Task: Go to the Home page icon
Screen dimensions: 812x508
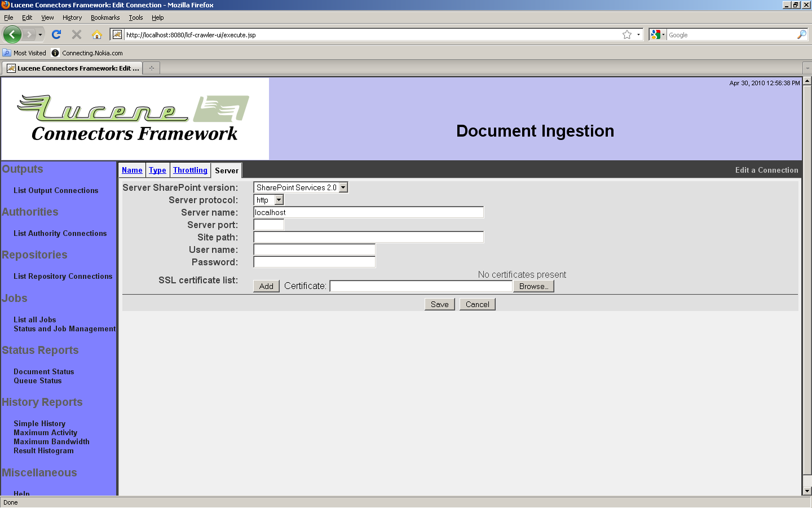Action: click(x=97, y=34)
